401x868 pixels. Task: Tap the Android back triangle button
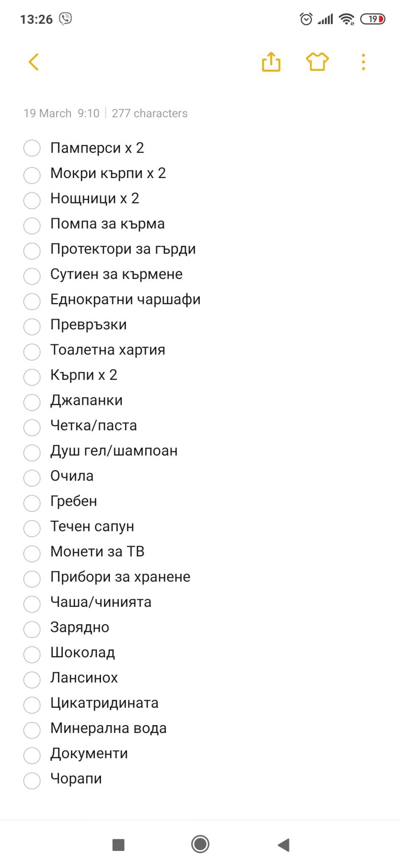tap(283, 845)
